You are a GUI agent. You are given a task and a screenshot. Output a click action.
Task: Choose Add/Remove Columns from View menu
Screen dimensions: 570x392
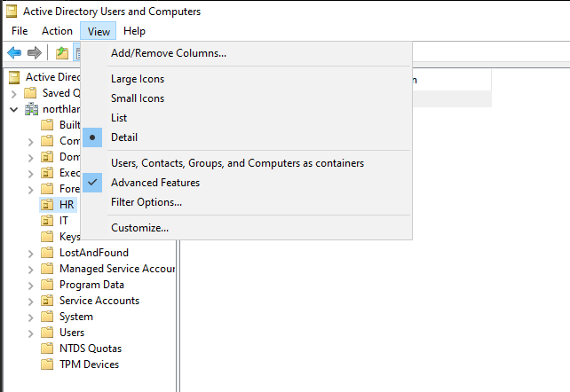[x=168, y=53]
